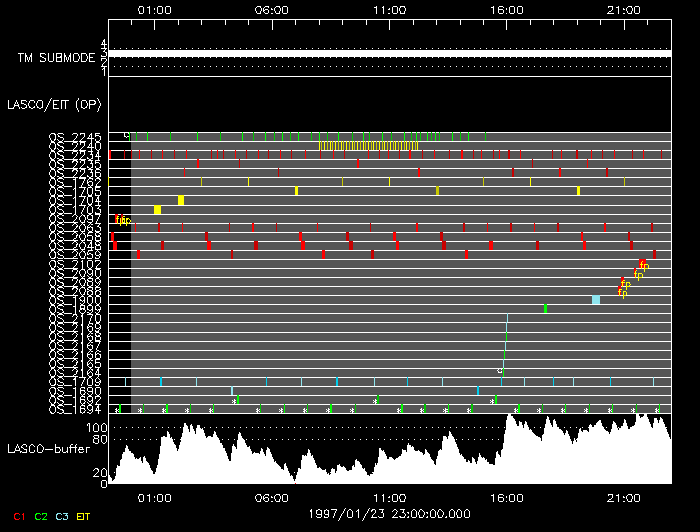Select the yellow block in OS_1704 row

(x=181, y=200)
